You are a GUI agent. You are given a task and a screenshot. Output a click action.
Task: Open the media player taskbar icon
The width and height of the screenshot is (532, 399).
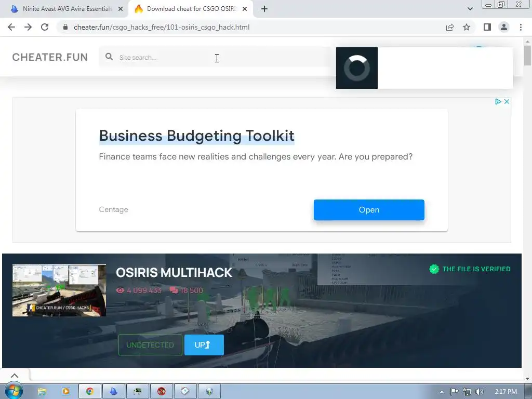pyautogui.click(x=66, y=392)
